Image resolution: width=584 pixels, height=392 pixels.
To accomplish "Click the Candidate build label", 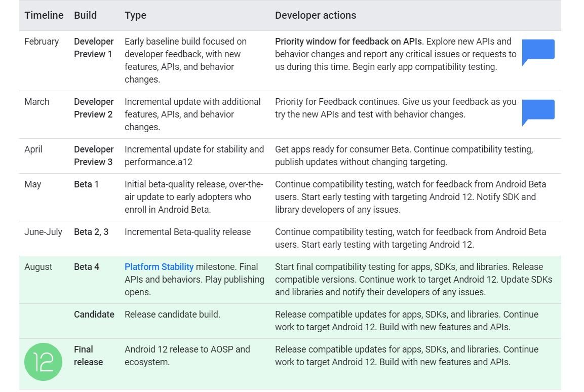I will (x=94, y=315).
